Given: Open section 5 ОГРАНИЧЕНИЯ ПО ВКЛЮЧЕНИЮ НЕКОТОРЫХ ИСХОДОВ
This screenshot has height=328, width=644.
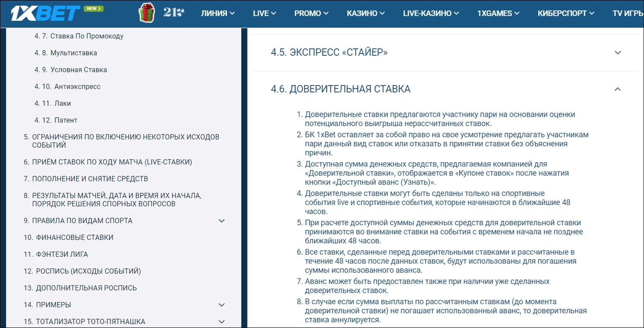Looking at the screenshot, I should pyautogui.click(x=121, y=141).
